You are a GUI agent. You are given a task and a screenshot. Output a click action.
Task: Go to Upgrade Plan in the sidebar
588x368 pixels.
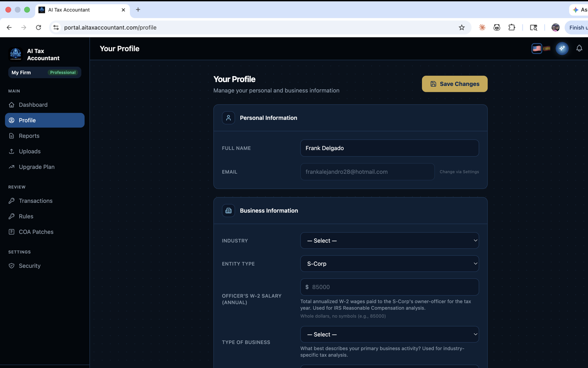click(x=45, y=167)
